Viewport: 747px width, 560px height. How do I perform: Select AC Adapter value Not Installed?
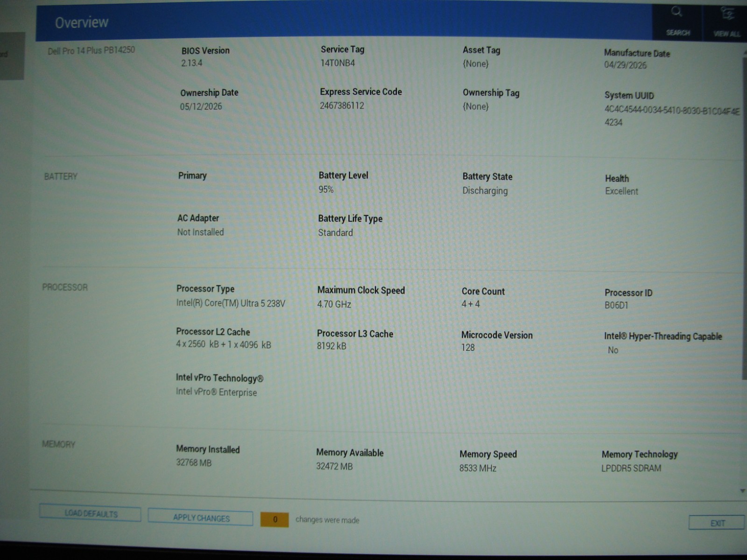tap(200, 232)
